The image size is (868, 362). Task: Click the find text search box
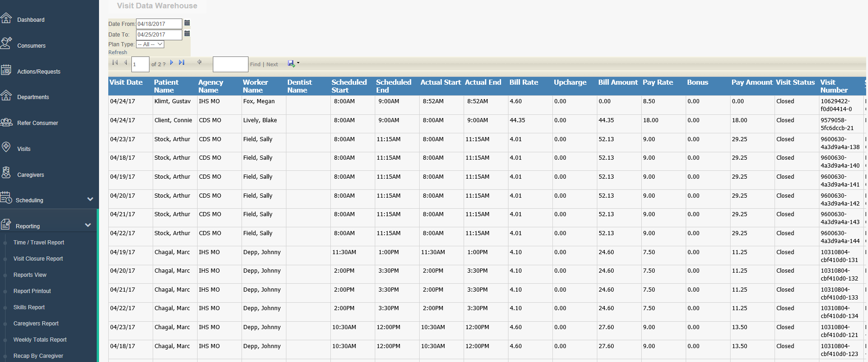230,64
